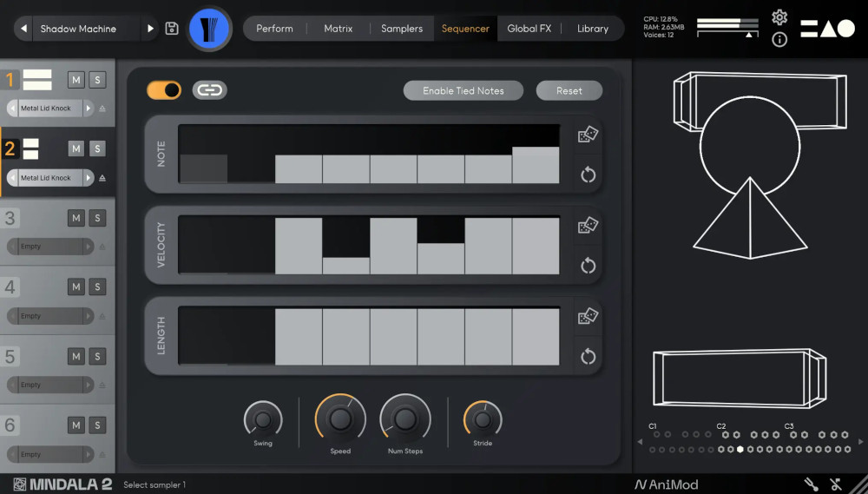Randomize LENGTH lane with dice icon
The height and width of the screenshot is (494, 868).
[x=588, y=316]
